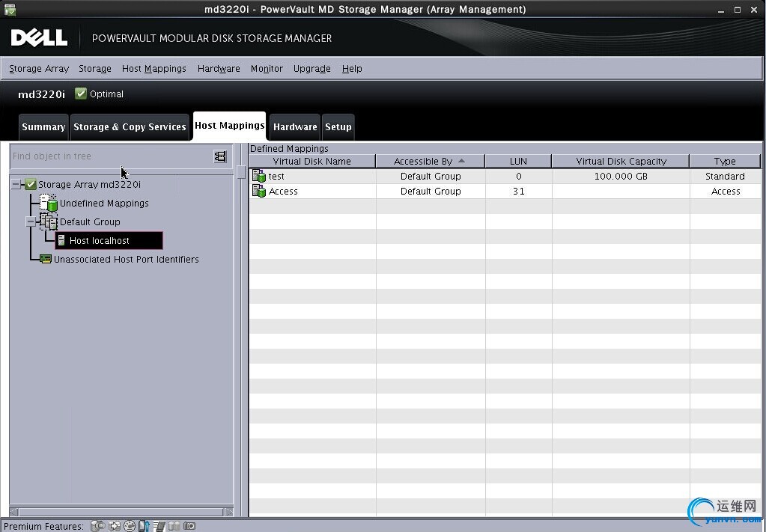766x532 pixels.
Task: Click the virtual disk icon beside Access
Action: (x=258, y=191)
